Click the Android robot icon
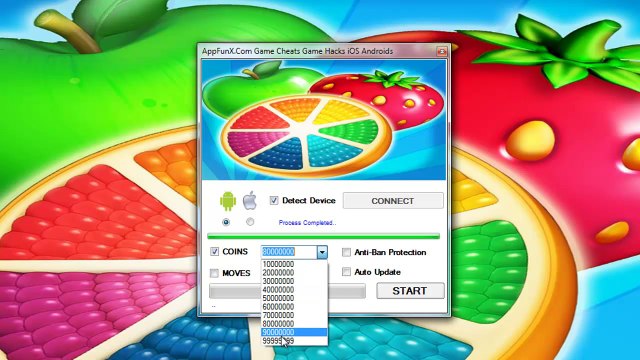The height and width of the screenshot is (360, 640). [x=228, y=200]
